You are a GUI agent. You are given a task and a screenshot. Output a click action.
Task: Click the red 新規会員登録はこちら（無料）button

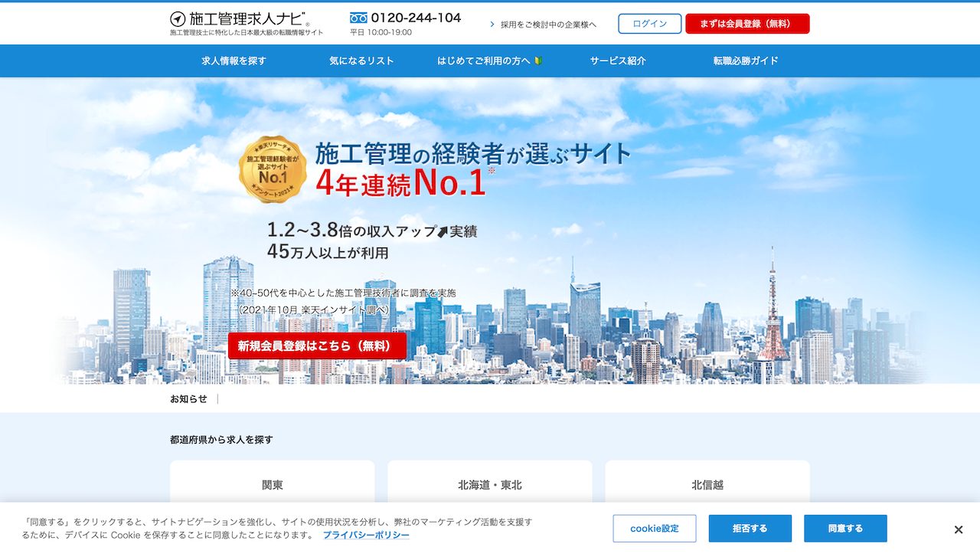[317, 346]
